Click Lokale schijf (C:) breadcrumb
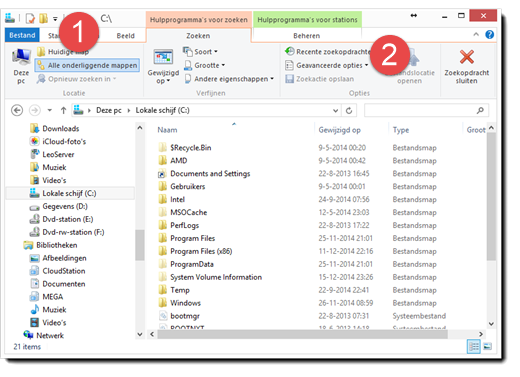Viewport: 520px width, 377px height. tap(162, 110)
